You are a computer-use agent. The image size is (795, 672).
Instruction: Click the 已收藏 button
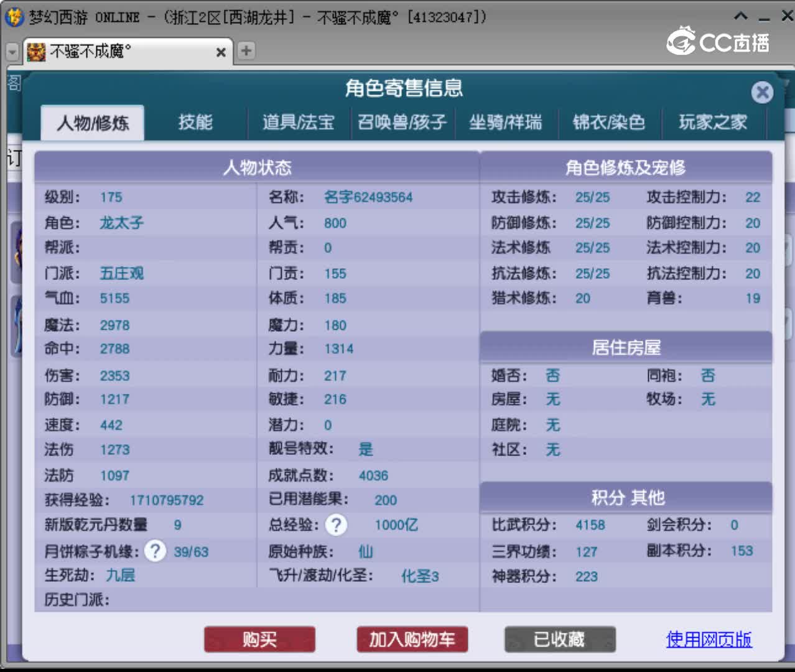(560, 639)
